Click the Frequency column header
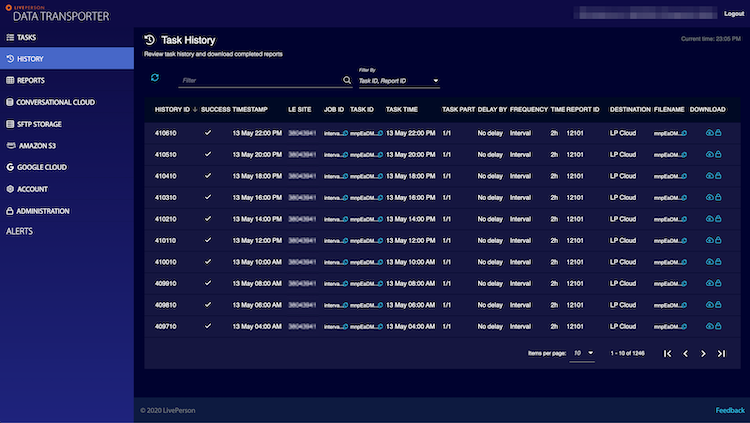 [529, 110]
